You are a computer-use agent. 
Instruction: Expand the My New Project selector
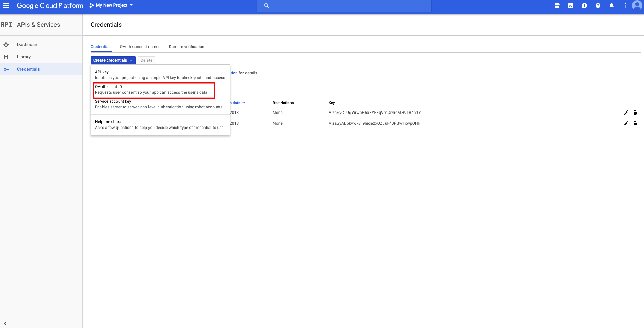pyautogui.click(x=111, y=5)
